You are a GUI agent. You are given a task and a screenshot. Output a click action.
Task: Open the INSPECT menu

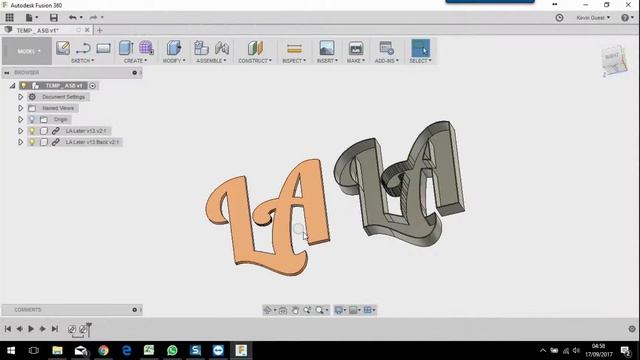pos(294,60)
